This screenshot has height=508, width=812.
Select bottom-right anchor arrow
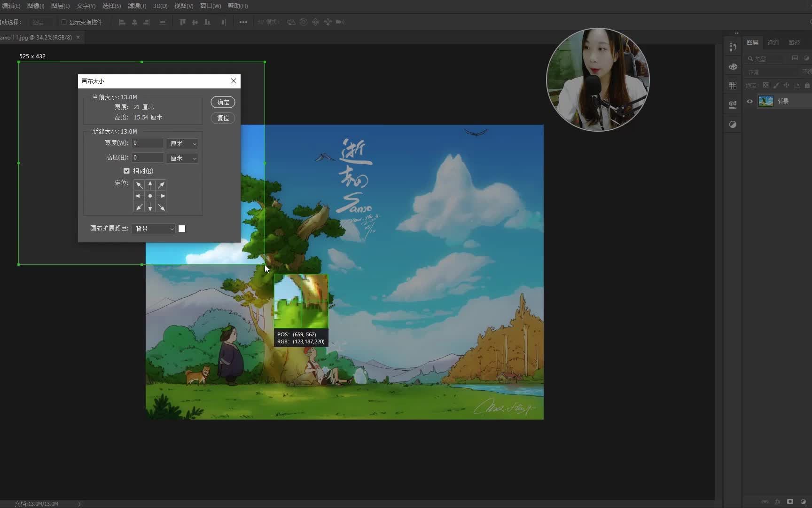point(161,207)
